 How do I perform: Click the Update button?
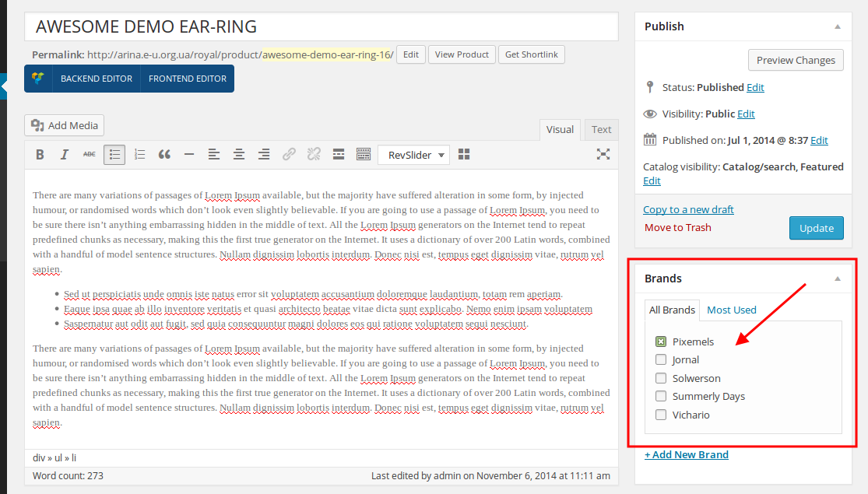point(817,228)
